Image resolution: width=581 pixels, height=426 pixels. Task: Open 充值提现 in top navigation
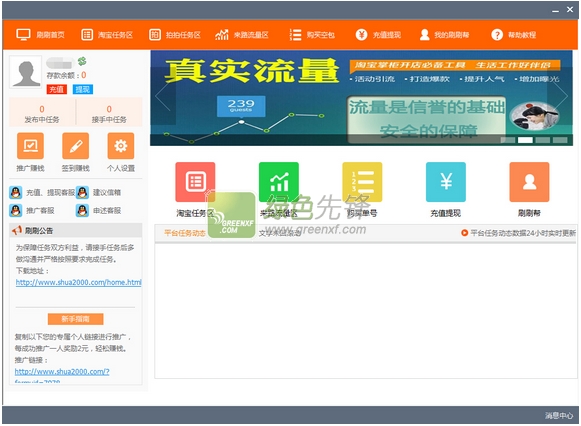coord(378,35)
